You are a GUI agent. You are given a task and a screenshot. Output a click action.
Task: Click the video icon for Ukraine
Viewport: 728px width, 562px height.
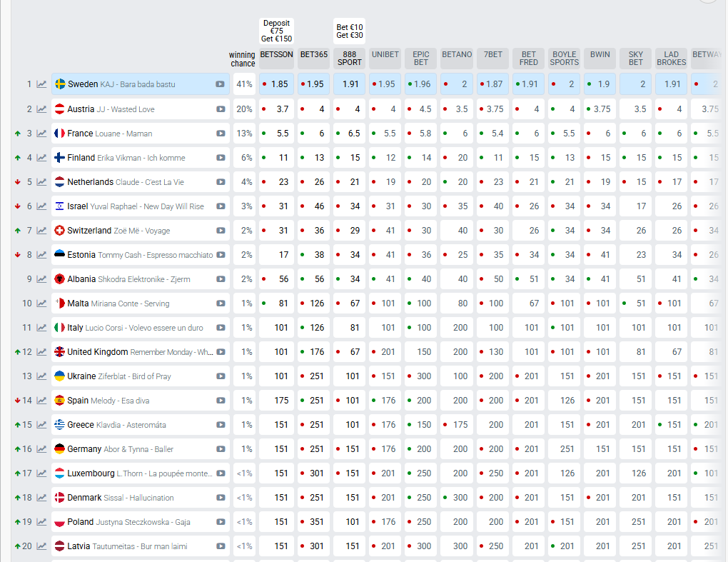point(221,376)
